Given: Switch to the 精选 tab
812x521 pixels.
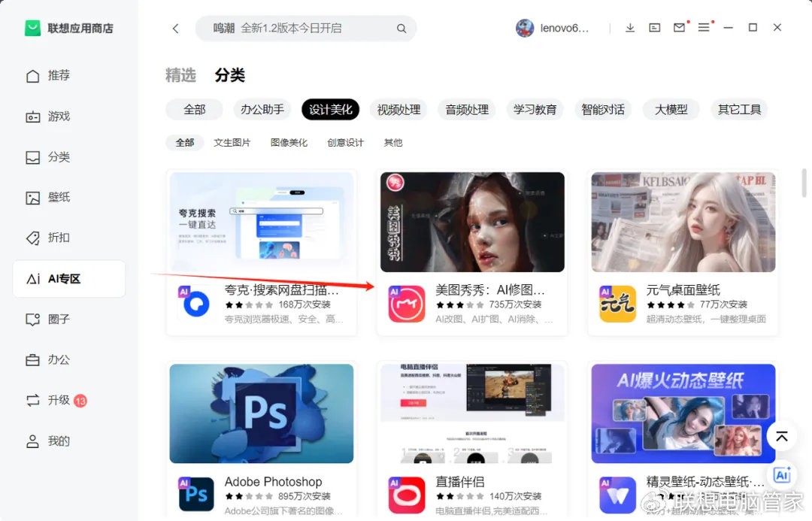Looking at the screenshot, I should (x=180, y=76).
